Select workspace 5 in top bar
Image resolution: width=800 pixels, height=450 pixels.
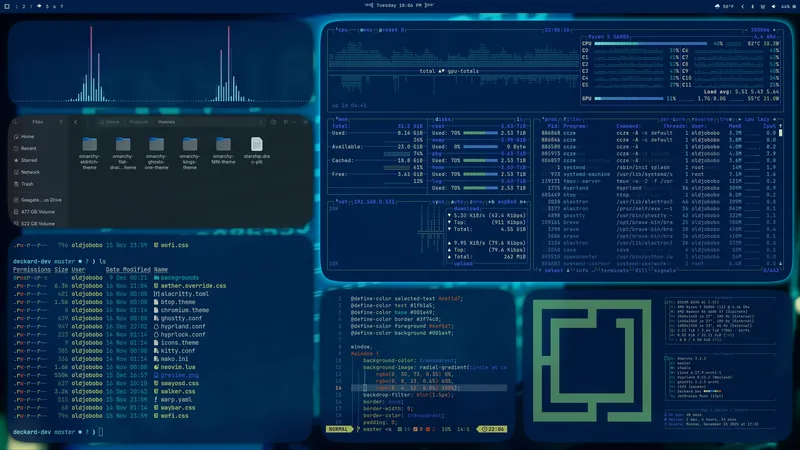(47, 7)
